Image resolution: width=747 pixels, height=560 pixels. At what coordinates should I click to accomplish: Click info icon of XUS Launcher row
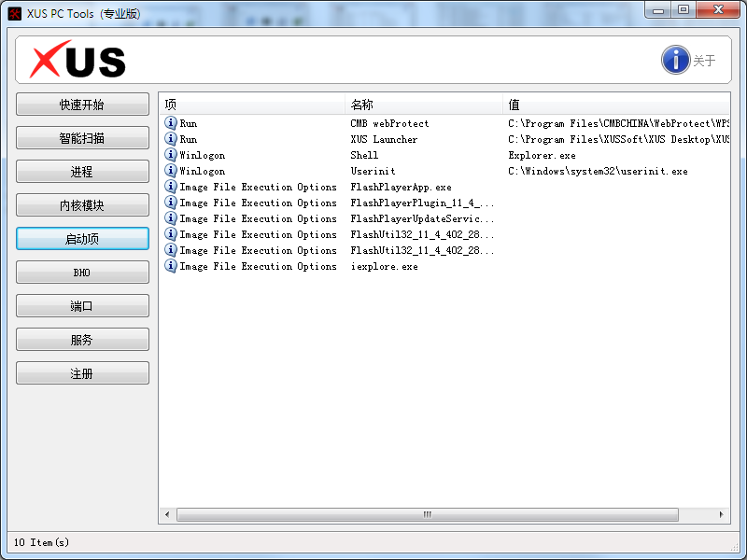pyautogui.click(x=171, y=138)
